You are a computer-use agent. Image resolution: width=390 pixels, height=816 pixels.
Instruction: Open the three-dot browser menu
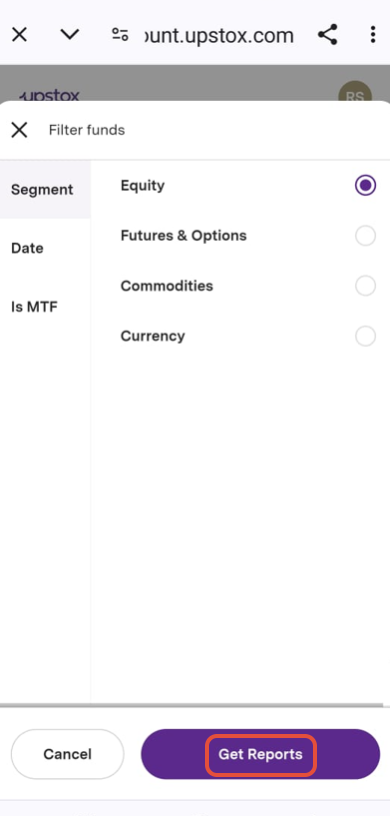coord(372,35)
